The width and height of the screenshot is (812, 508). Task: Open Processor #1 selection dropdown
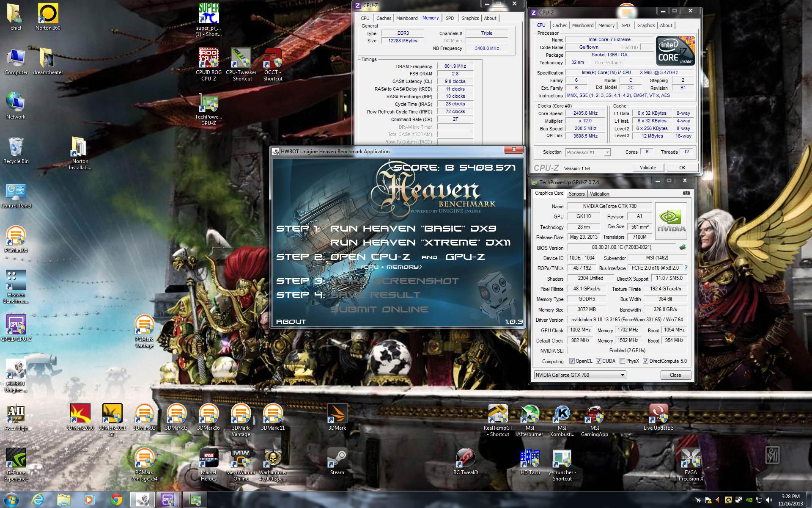pos(588,152)
